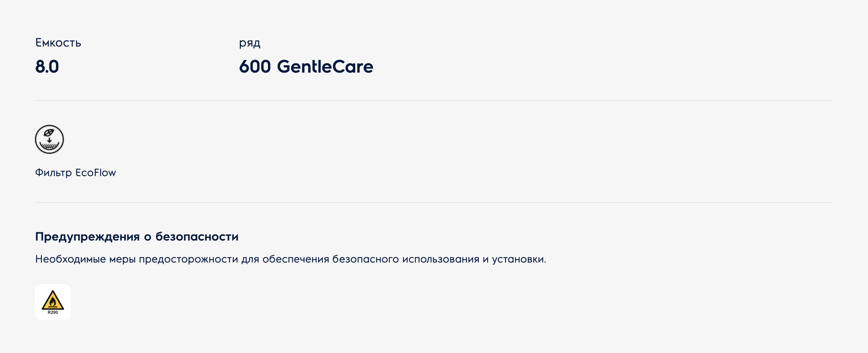Click the "Фильтр EcoFlow" label

(x=76, y=173)
